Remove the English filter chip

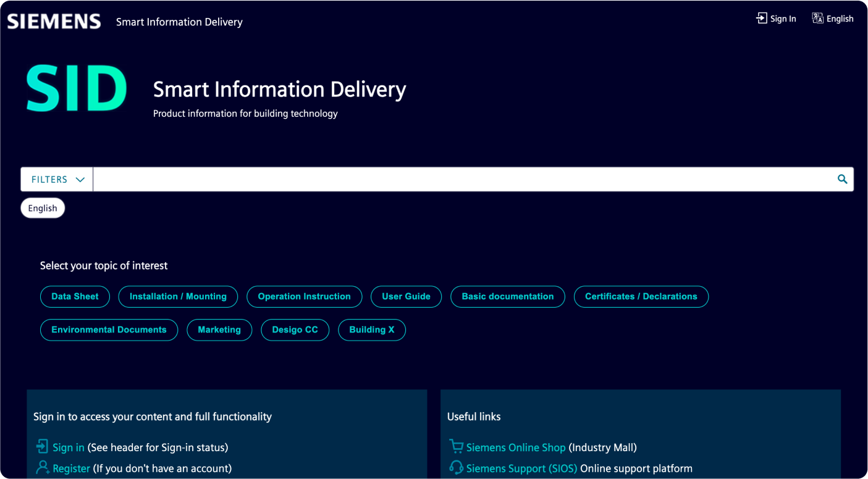point(43,208)
